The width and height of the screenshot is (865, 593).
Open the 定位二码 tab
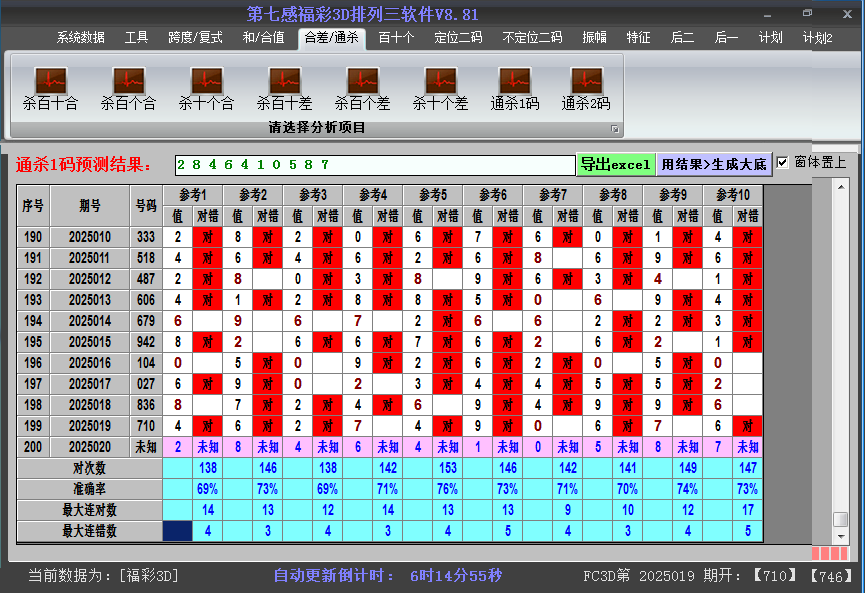[x=458, y=38]
